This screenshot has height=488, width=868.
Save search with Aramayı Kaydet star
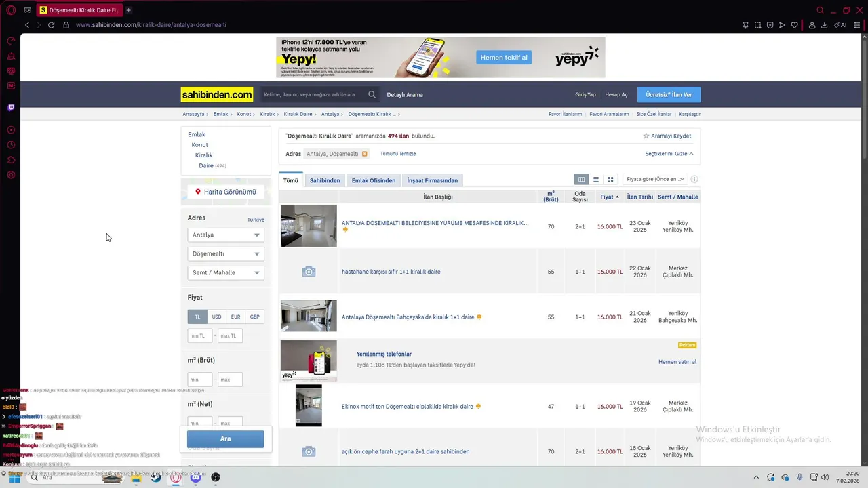tap(667, 136)
